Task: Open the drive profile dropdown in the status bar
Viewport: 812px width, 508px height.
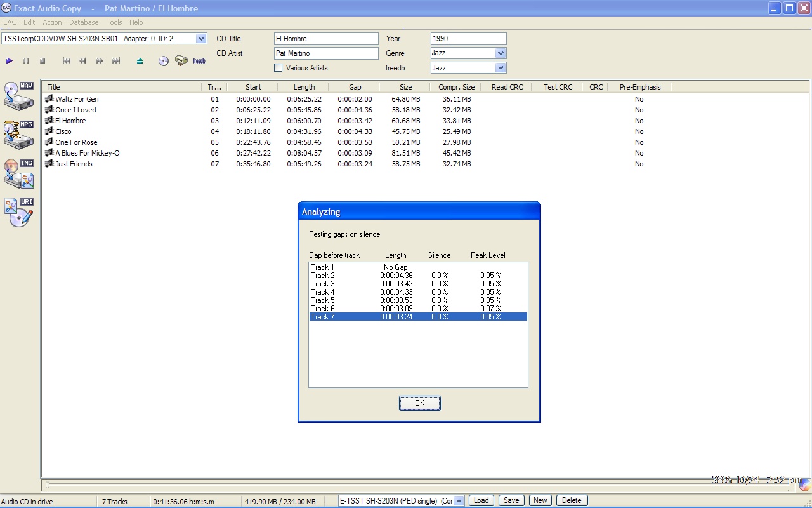Action: pyautogui.click(x=459, y=501)
